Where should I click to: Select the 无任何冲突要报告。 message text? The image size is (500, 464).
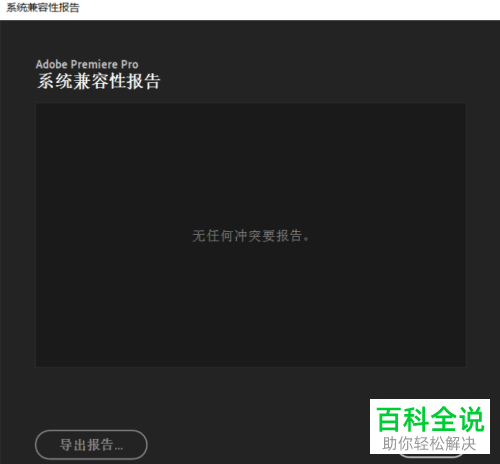[x=251, y=236]
